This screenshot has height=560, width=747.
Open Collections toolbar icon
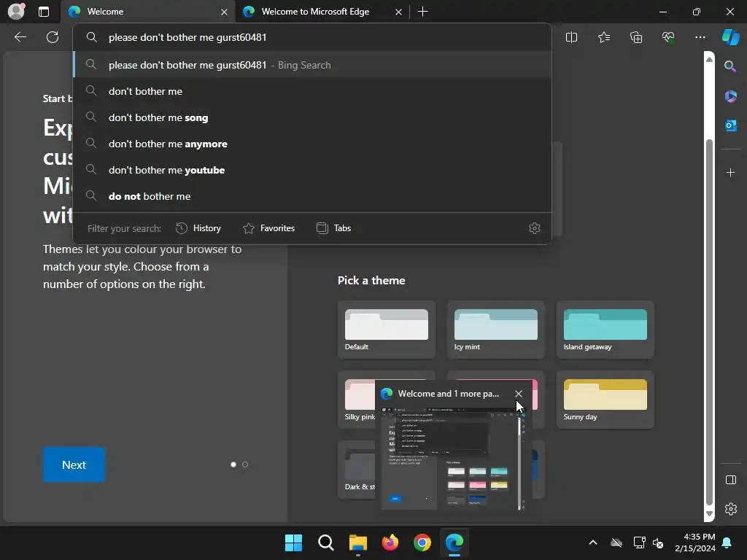tap(636, 37)
